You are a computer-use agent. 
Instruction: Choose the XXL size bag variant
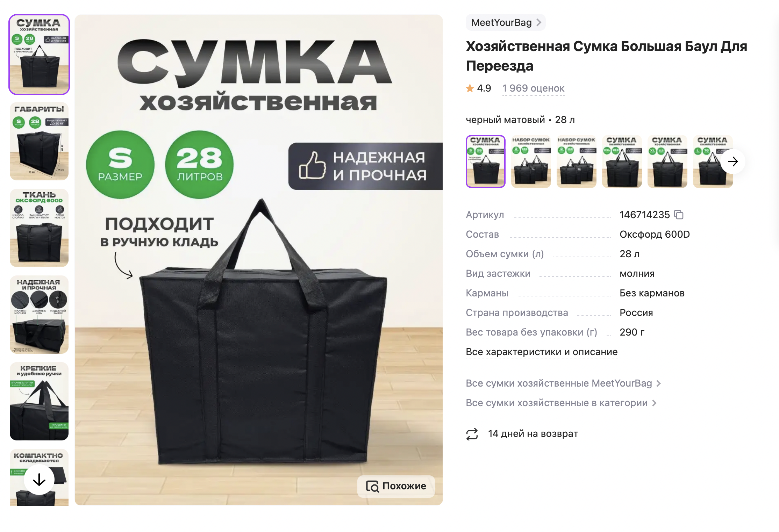click(622, 161)
